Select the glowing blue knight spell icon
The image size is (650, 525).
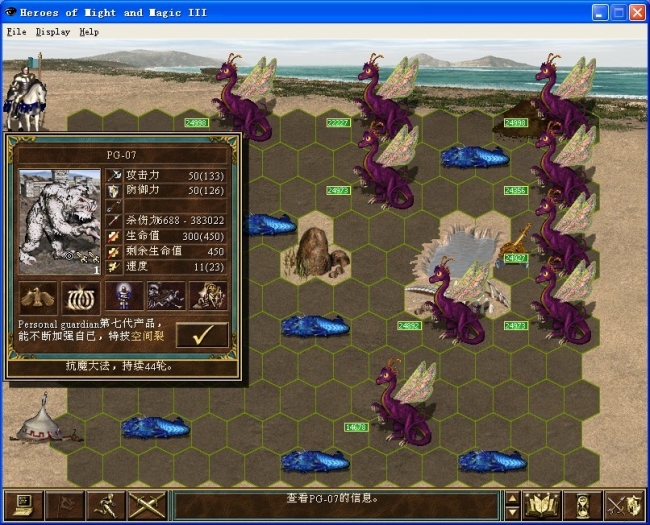click(x=124, y=297)
